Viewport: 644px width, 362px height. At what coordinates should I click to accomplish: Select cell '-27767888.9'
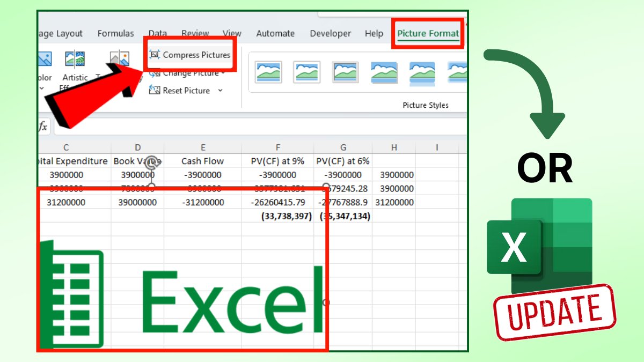343,202
